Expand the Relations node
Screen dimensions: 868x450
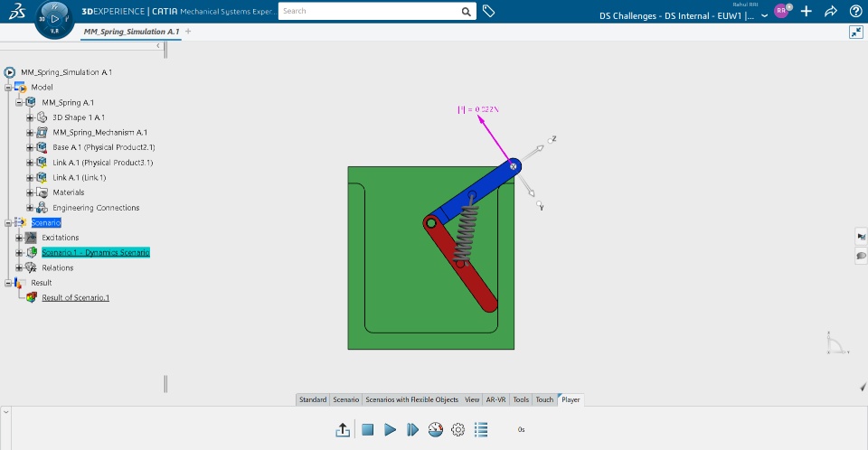[19, 267]
